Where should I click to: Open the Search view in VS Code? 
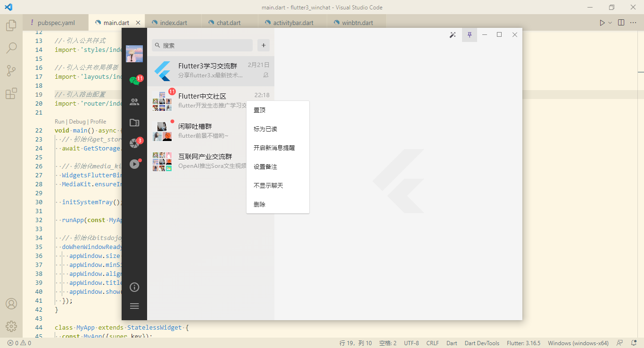(11, 48)
